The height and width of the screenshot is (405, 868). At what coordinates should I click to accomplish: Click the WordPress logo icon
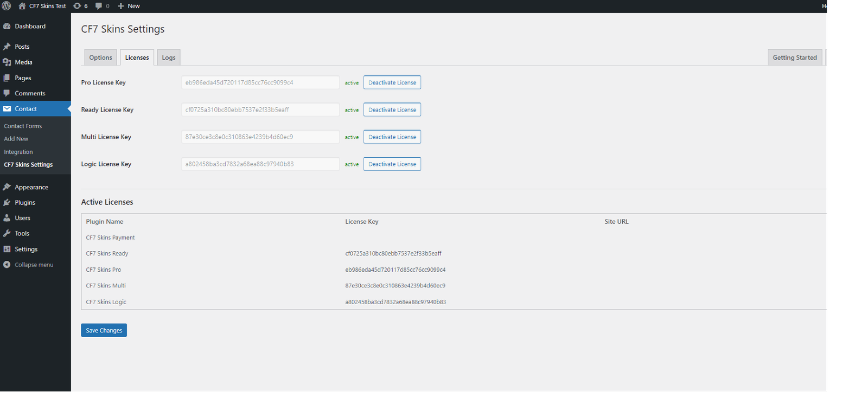(x=7, y=6)
